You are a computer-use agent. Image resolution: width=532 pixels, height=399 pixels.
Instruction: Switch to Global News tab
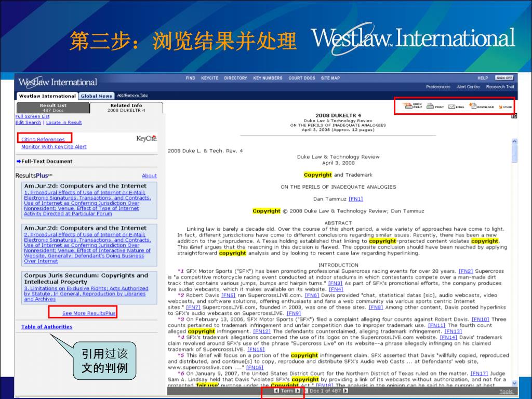[x=96, y=96]
